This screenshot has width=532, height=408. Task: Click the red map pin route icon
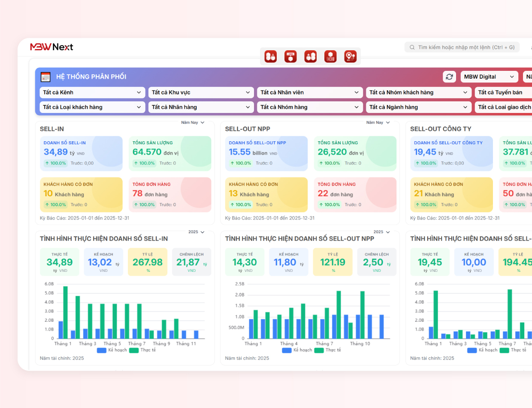(351, 56)
